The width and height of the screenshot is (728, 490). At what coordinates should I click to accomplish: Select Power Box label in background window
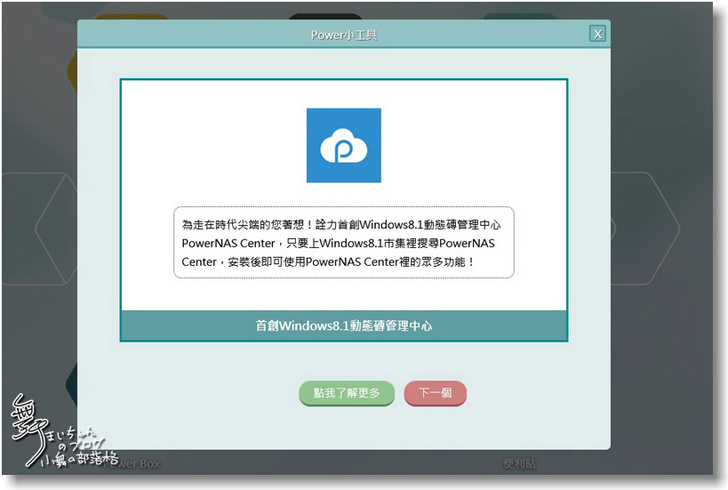(131, 464)
